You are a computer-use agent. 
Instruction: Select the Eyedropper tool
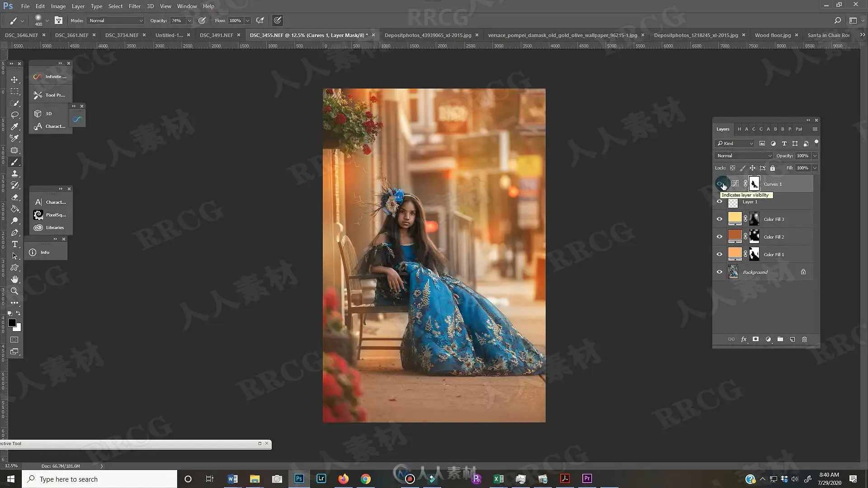pos(14,127)
